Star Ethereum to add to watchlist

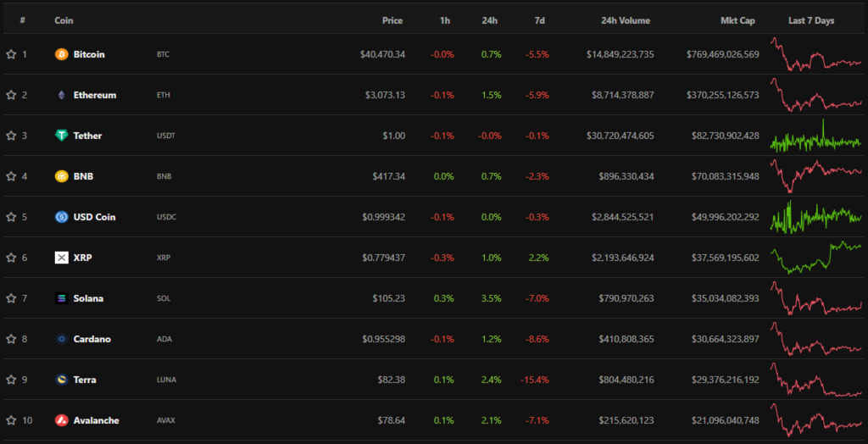(x=10, y=95)
